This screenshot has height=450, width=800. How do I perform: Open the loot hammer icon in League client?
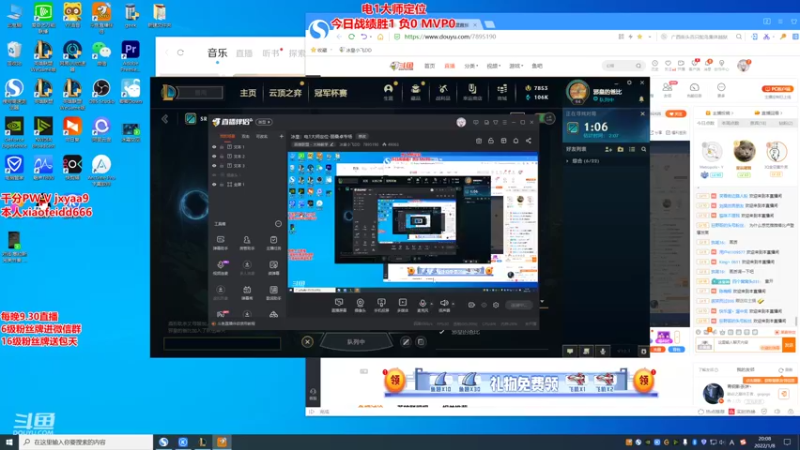(443, 91)
